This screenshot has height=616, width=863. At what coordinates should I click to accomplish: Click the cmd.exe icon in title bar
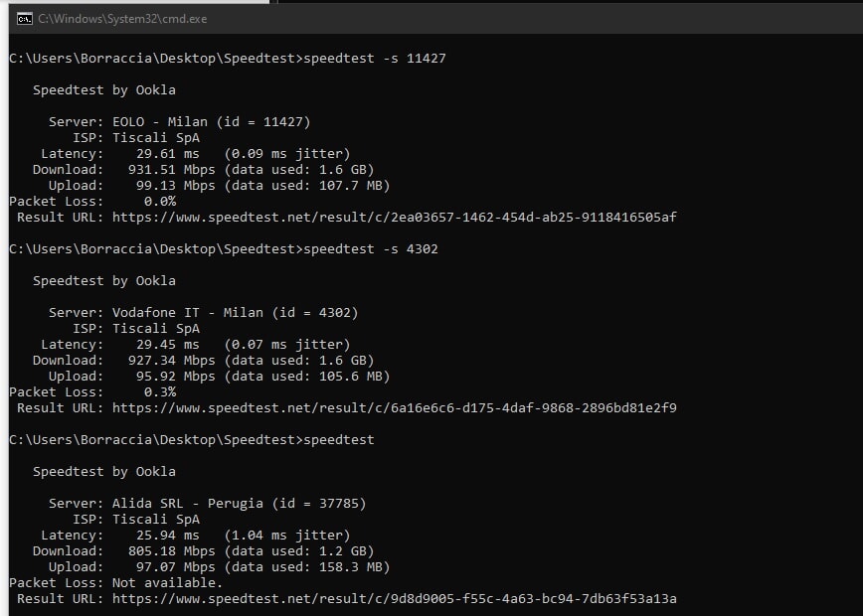(24, 19)
